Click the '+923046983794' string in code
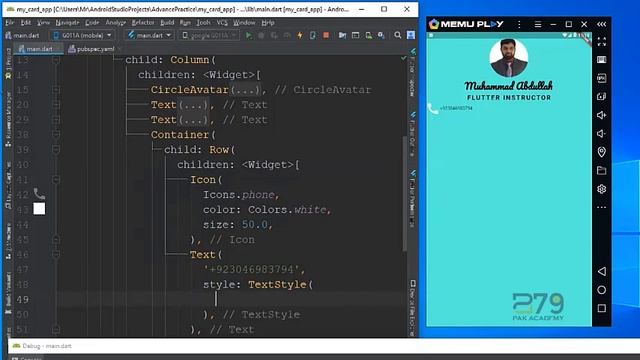Viewport: 640px width, 360px height. 251,270
